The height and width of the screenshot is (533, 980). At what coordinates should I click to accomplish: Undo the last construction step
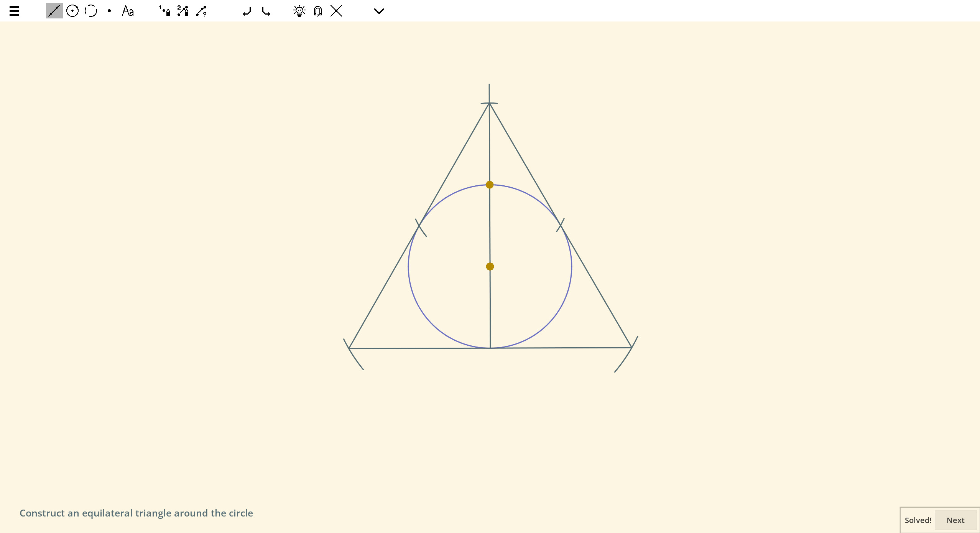pos(247,11)
